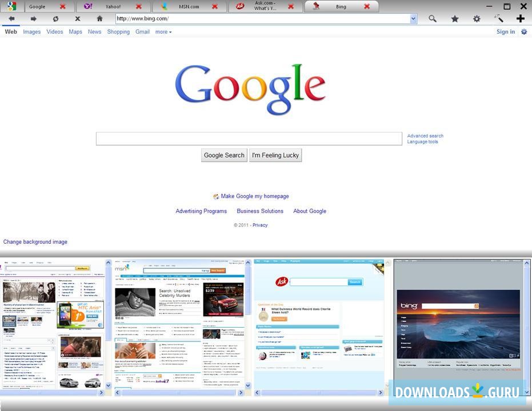Close the MSN.com tab with red X

coord(215,6)
